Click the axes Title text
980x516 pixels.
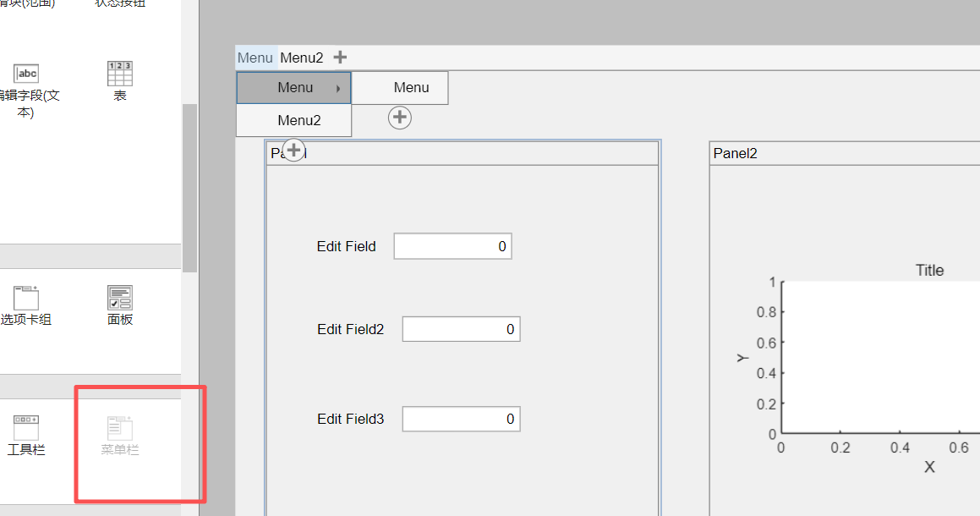click(929, 271)
